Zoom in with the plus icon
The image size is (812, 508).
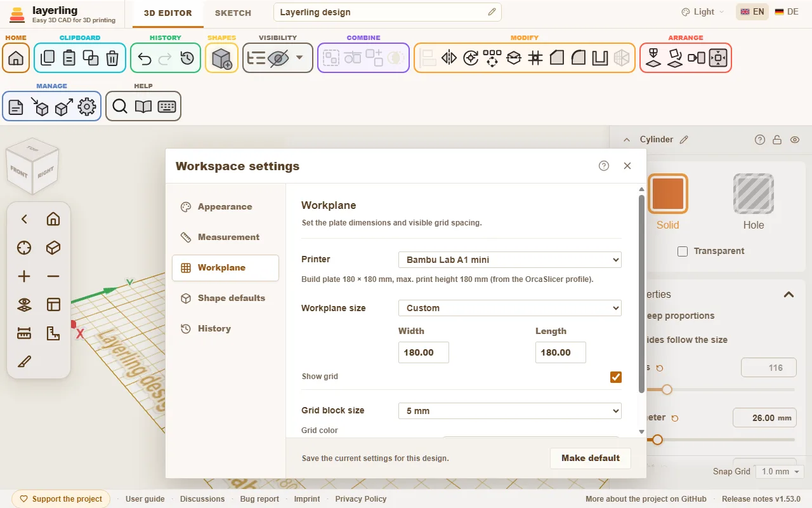(x=24, y=276)
